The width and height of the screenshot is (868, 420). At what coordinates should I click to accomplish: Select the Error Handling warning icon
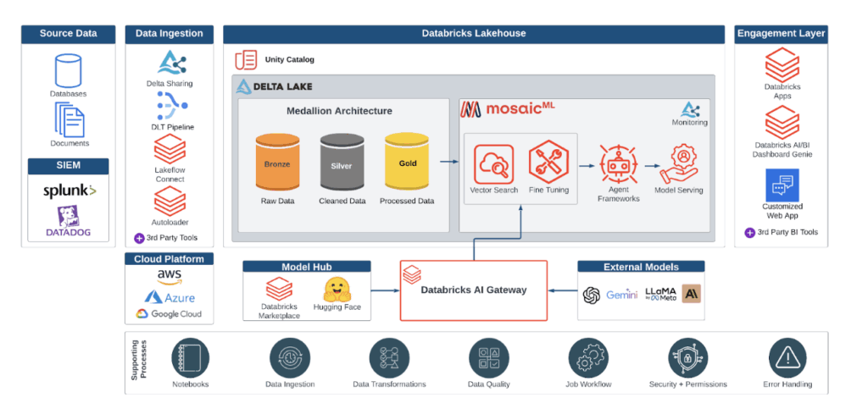[x=785, y=357]
